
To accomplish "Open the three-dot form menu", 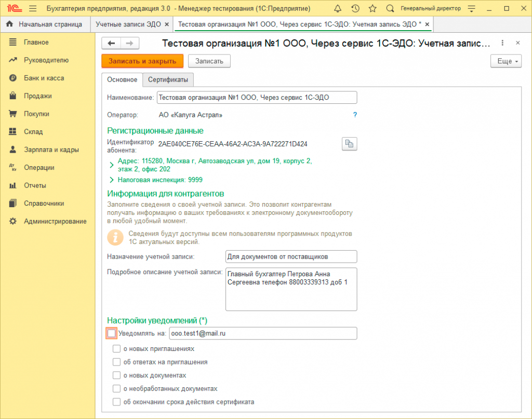I will (x=502, y=43).
